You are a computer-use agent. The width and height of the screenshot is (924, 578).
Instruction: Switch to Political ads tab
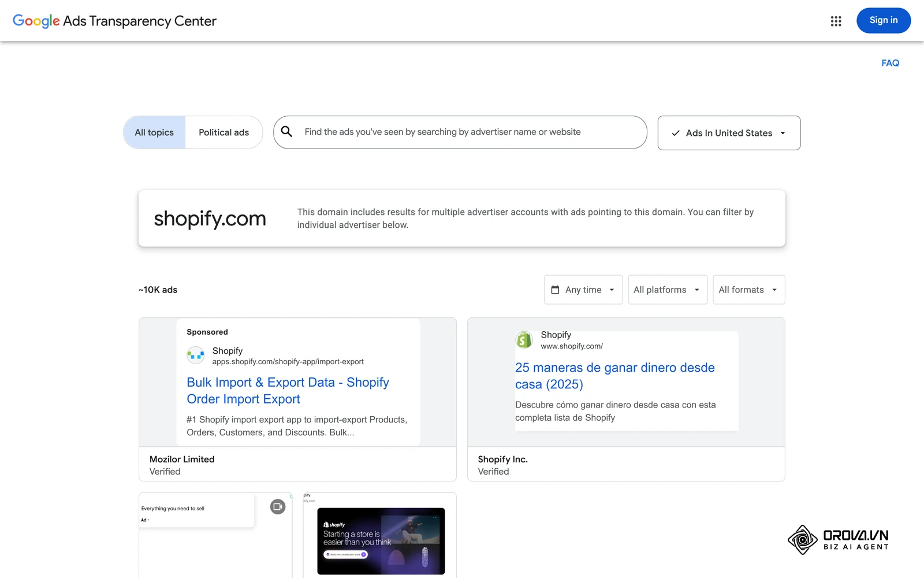click(x=224, y=132)
